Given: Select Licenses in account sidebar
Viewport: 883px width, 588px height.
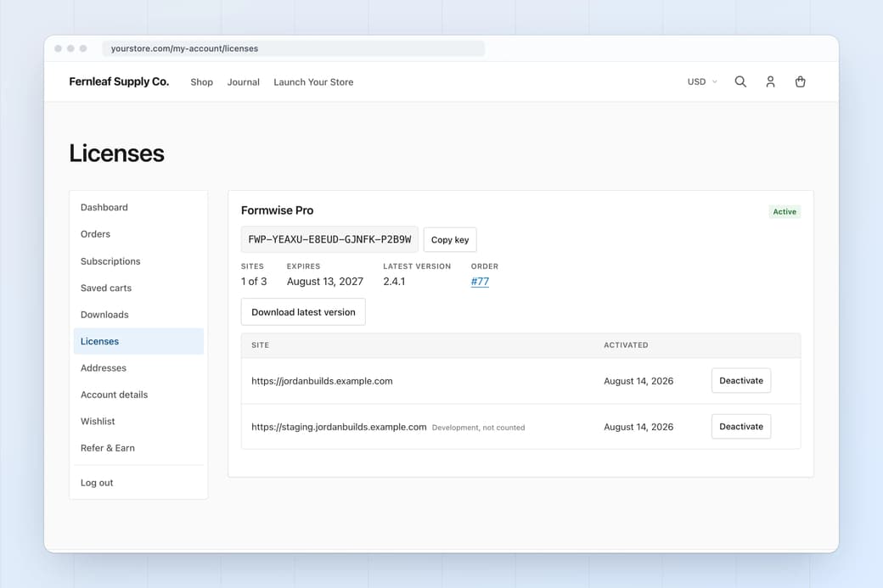Looking at the screenshot, I should (138, 341).
